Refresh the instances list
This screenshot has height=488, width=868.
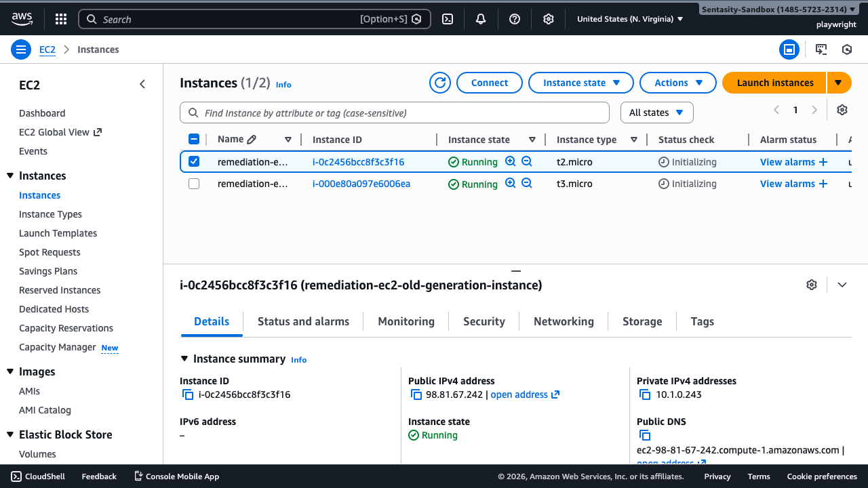pos(439,82)
